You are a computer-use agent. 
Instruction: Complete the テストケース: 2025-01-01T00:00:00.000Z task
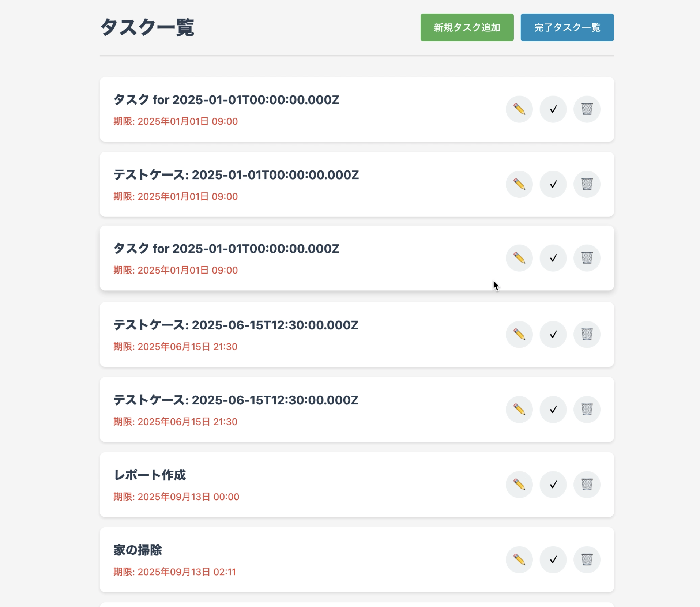tap(553, 184)
